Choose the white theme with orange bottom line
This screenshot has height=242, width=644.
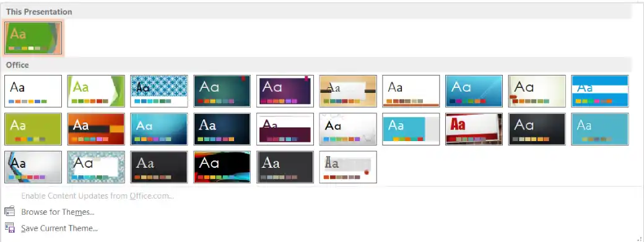(x=411, y=91)
